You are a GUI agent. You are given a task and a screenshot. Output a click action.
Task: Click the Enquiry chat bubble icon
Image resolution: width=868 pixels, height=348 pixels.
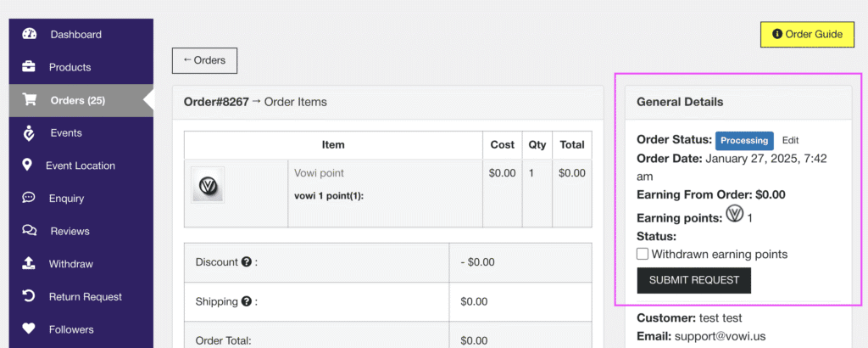click(29, 198)
